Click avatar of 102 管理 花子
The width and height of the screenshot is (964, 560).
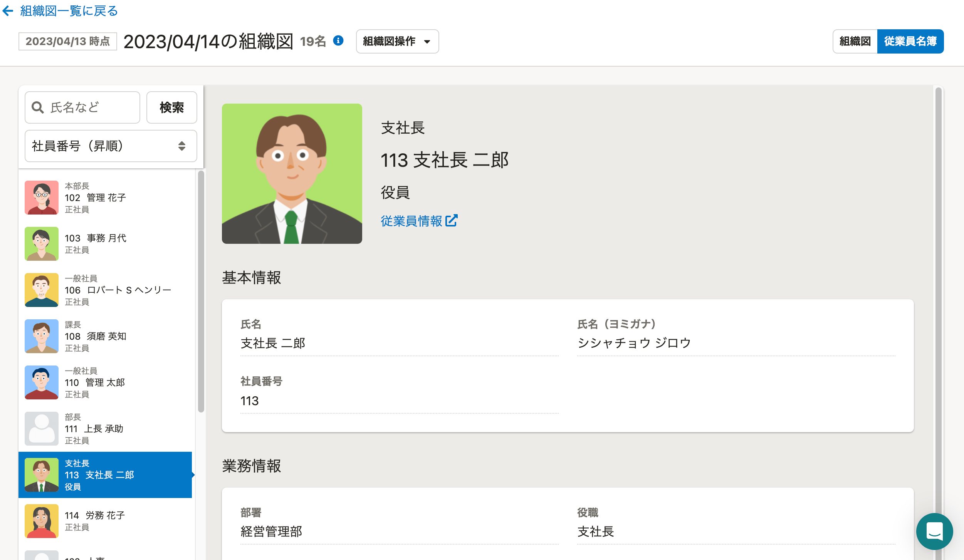(42, 198)
